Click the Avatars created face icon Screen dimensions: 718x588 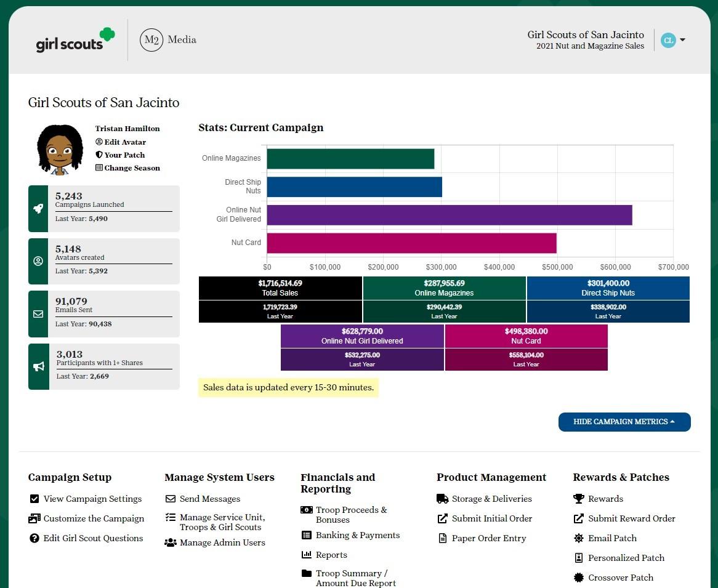click(x=38, y=261)
